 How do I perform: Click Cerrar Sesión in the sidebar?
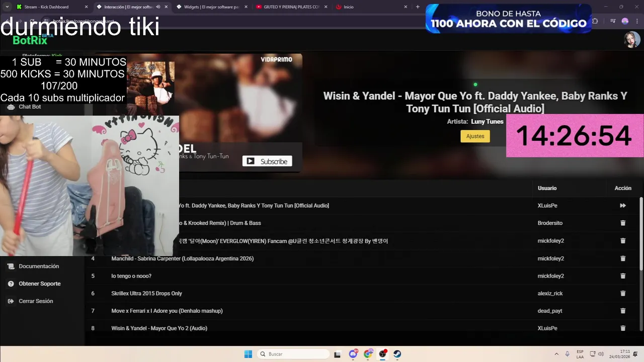pos(36,301)
